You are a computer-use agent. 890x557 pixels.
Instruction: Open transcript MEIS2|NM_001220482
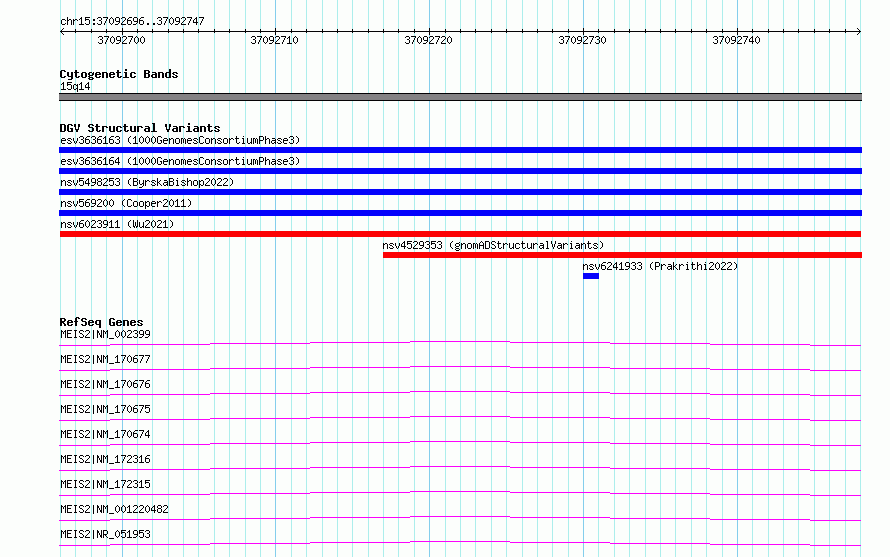pos(114,509)
